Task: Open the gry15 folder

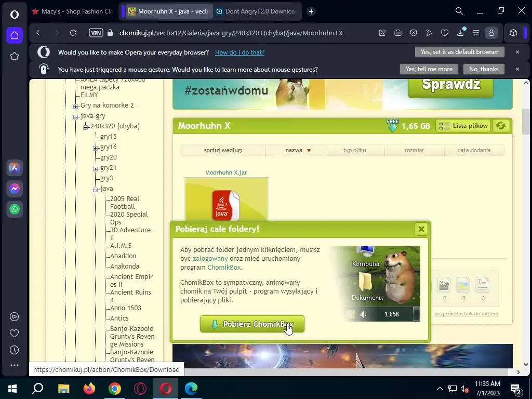Action: coord(108,137)
